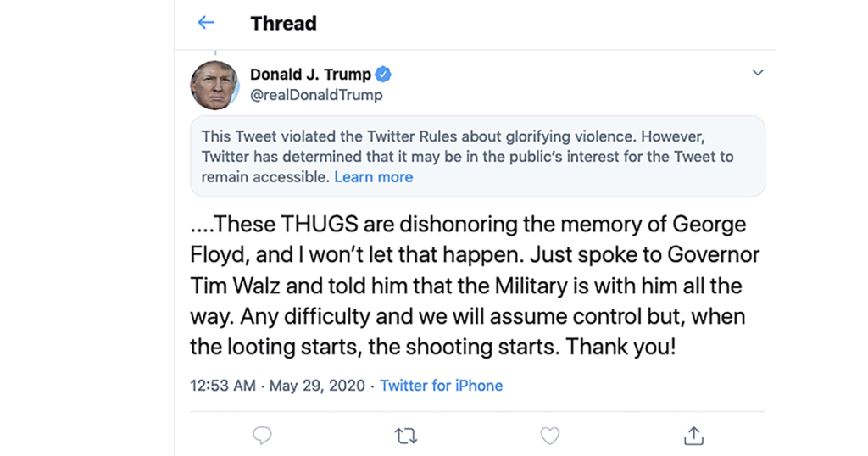This screenshot has height=456, width=868.
Task: Click the Twitter for iPhone link
Action: (x=441, y=386)
